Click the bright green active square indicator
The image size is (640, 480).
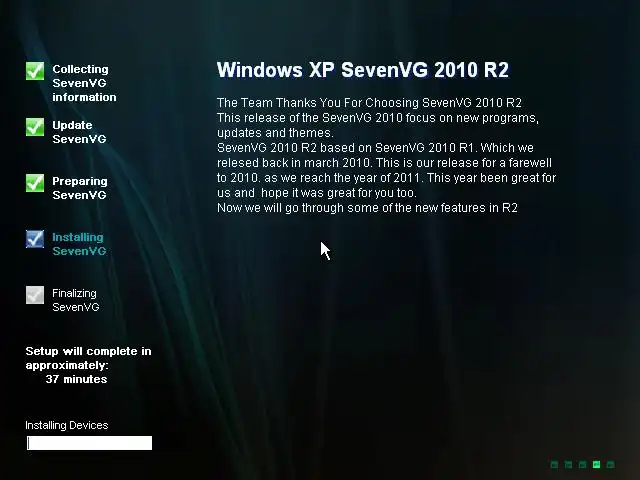[x=596, y=464]
